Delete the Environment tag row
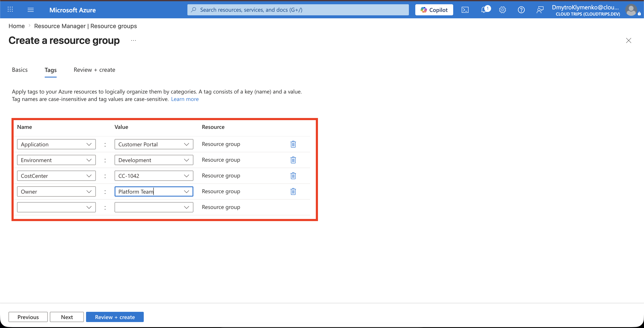The image size is (644, 328). tap(293, 160)
